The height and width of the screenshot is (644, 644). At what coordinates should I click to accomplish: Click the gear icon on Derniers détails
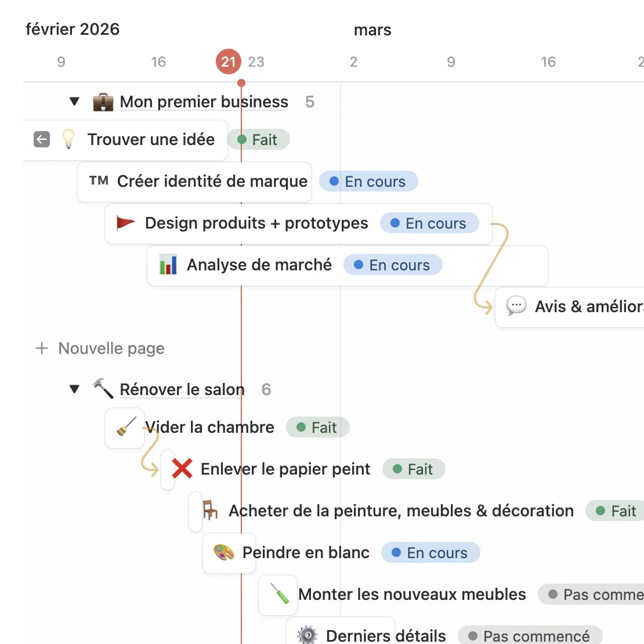(x=306, y=635)
